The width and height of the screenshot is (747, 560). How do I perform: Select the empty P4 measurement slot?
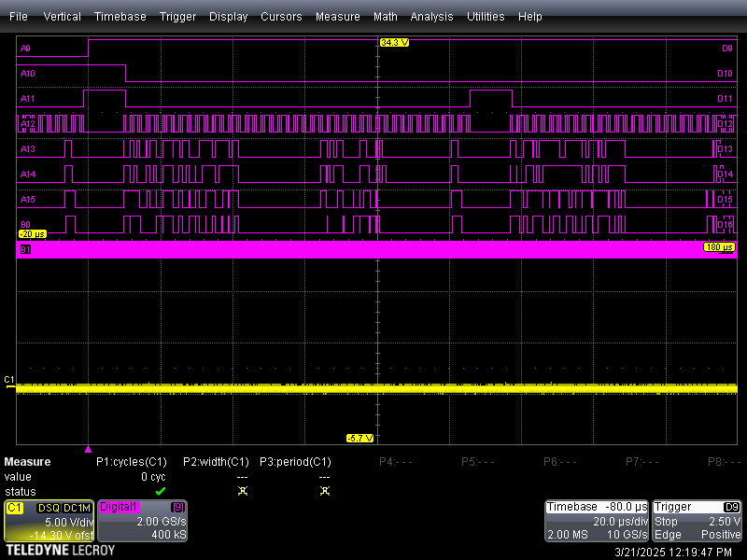[395, 462]
